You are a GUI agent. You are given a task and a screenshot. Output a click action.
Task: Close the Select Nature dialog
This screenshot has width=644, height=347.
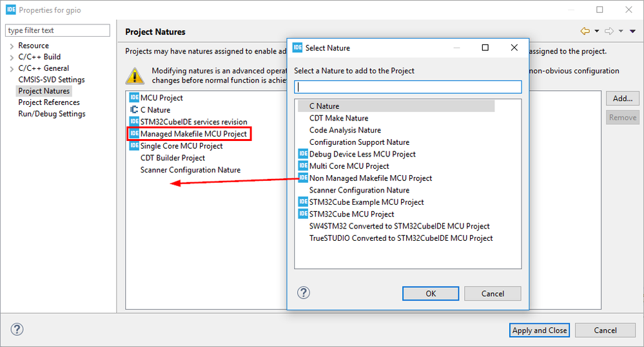pyautogui.click(x=514, y=48)
